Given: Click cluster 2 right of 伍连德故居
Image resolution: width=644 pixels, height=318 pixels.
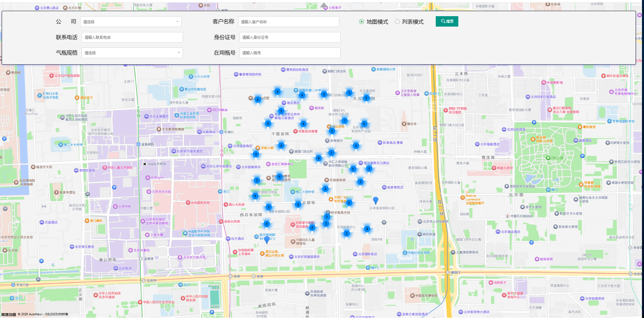Looking at the screenshot, I should point(360,182).
